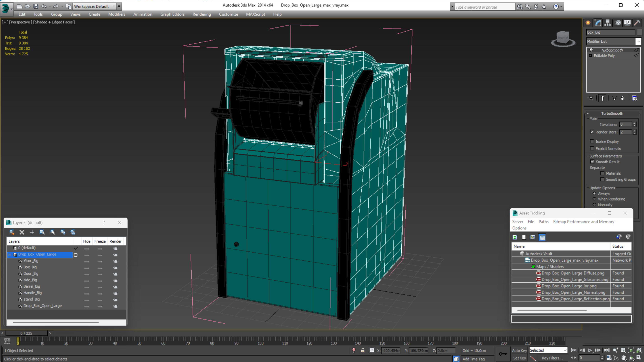The width and height of the screenshot is (644, 362).
Task: Toggle Smooth Result checkbox
Action: [592, 162]
